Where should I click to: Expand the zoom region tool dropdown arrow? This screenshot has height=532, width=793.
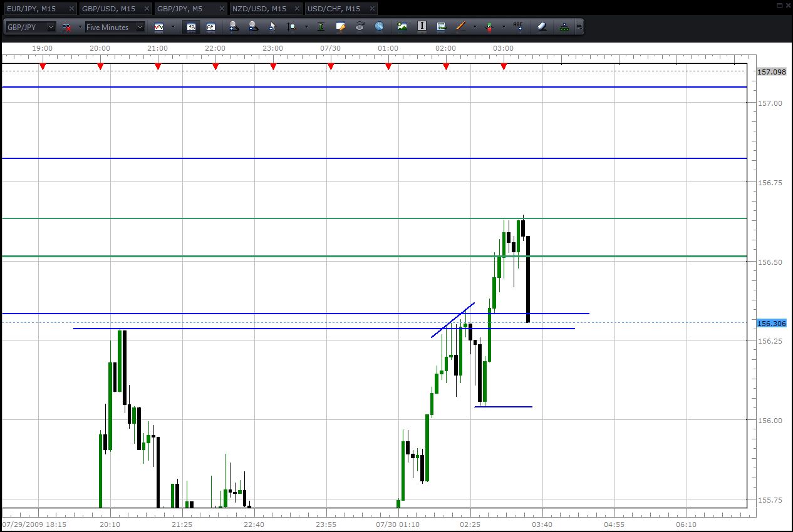pyautogui.click(x=306, y=27)
